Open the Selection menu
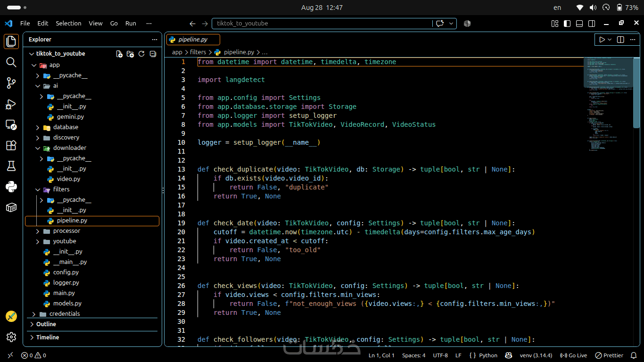Viewport: 644px width, 362px height. point(68,23)
